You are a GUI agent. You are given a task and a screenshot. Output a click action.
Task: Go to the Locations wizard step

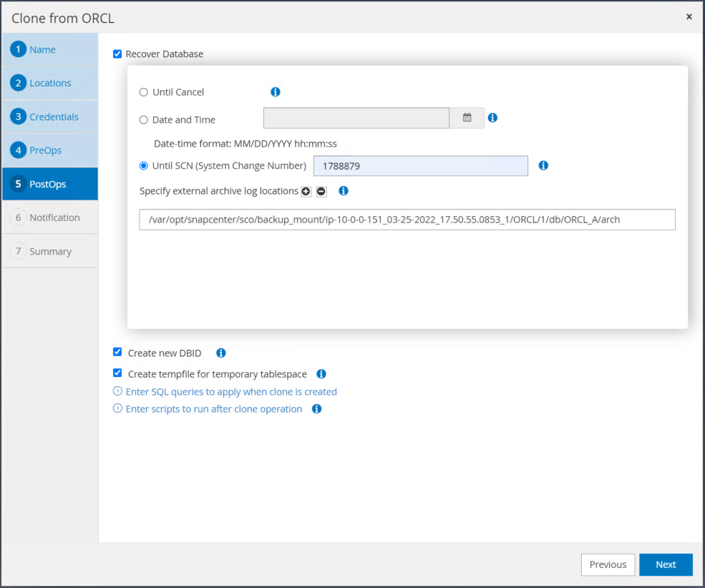(x=50, y=83)
